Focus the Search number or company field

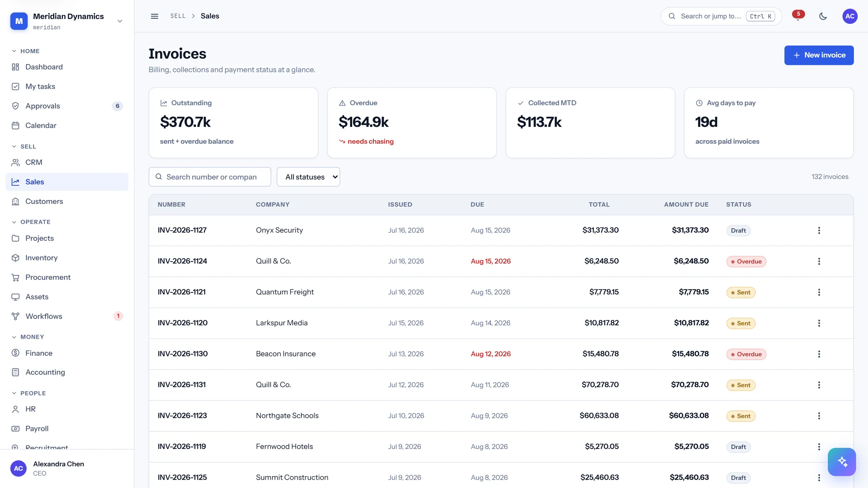[x=210, y=177]
